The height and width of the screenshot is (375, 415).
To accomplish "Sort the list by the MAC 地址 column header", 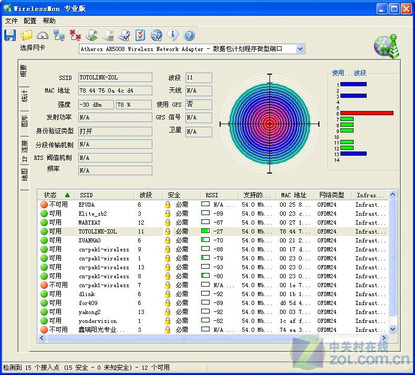I will pyautogui.click(x=296, y=195).
